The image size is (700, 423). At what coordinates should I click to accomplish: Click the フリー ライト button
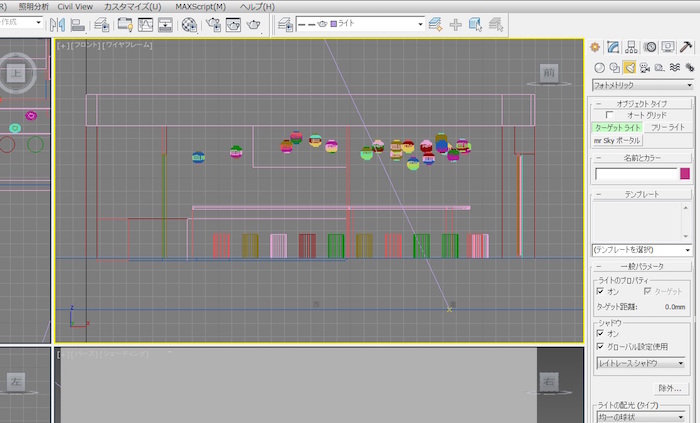tap(667, 128)
